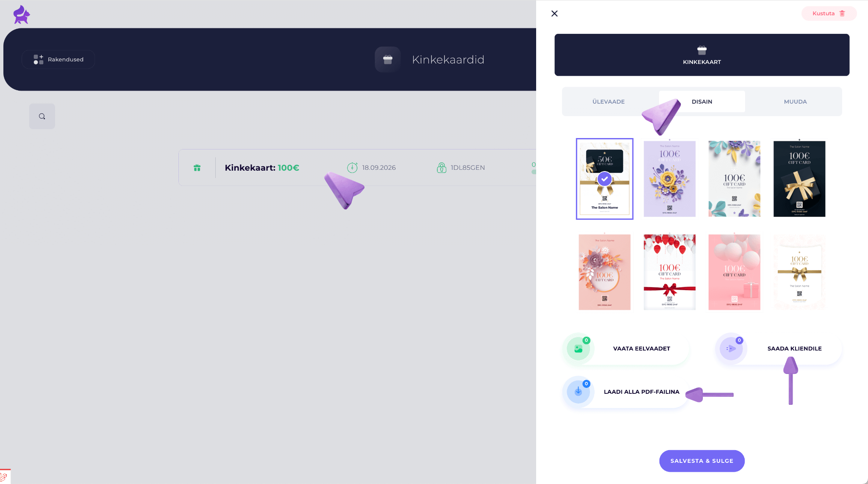Click the search magnifier icon

pyautogui.click(x=42, y=116)
